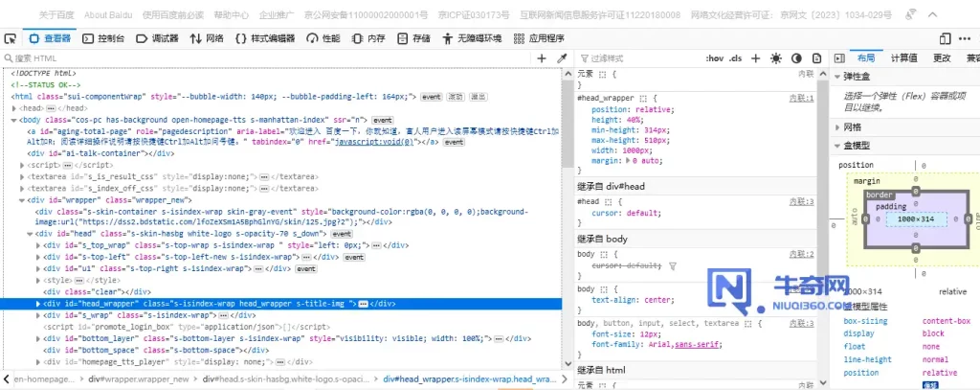The height and width of the screenshot is (390, 980).
Task: Toggle the three-pane sidebar split icon
Action: (839, 58)
